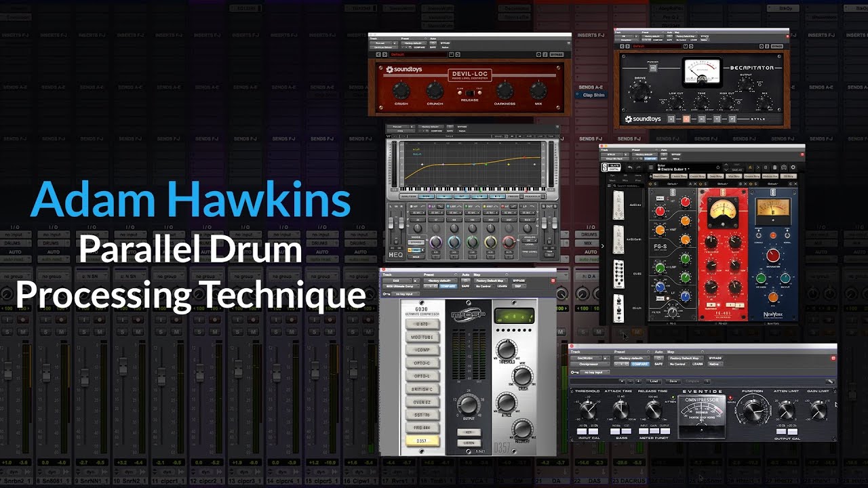Click FG-401 VU meter in Slate rack
This screenshot has height=488, width=868.
click(722, 213)
